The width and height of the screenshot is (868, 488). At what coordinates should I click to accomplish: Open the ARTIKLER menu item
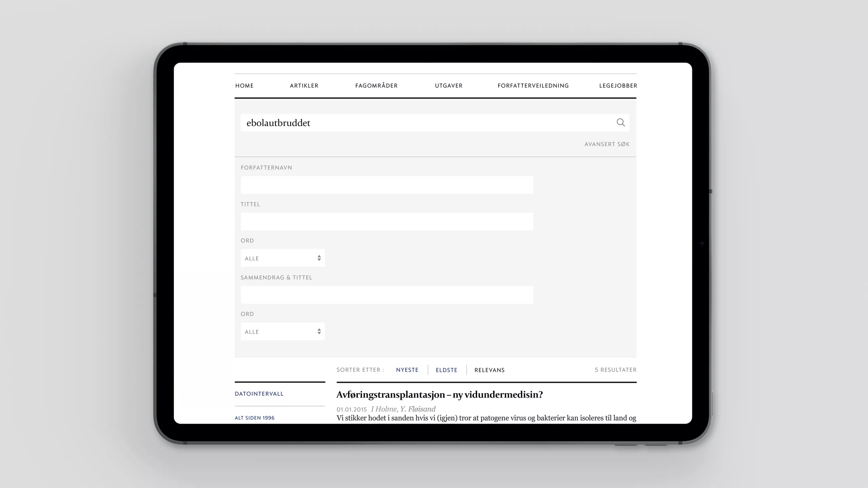304,85
